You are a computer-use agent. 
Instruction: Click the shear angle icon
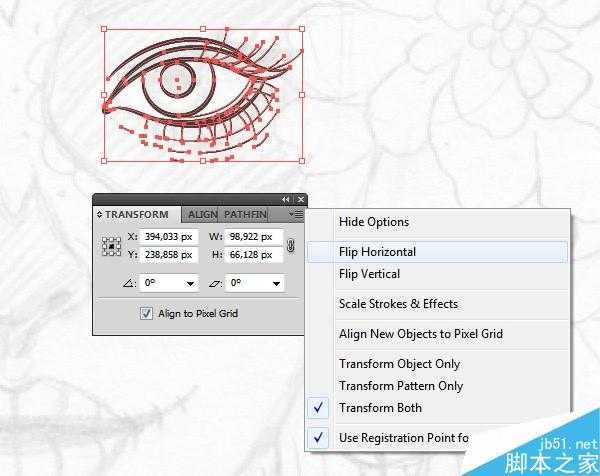pyautogui.click(x=215, y=284)
